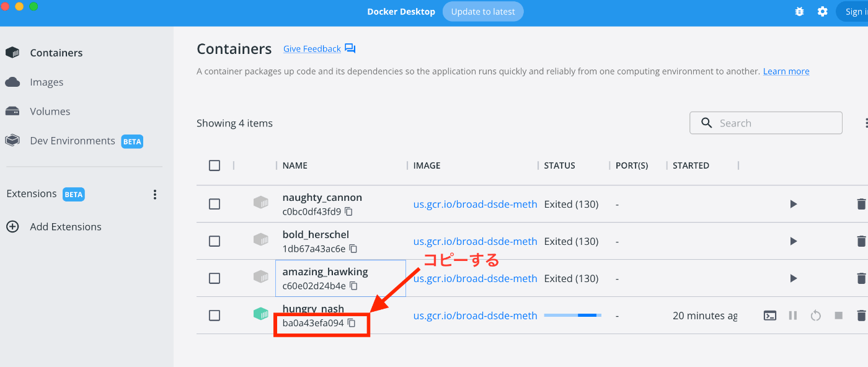Click the 'Showing 4 items' text

coord(234,123)
